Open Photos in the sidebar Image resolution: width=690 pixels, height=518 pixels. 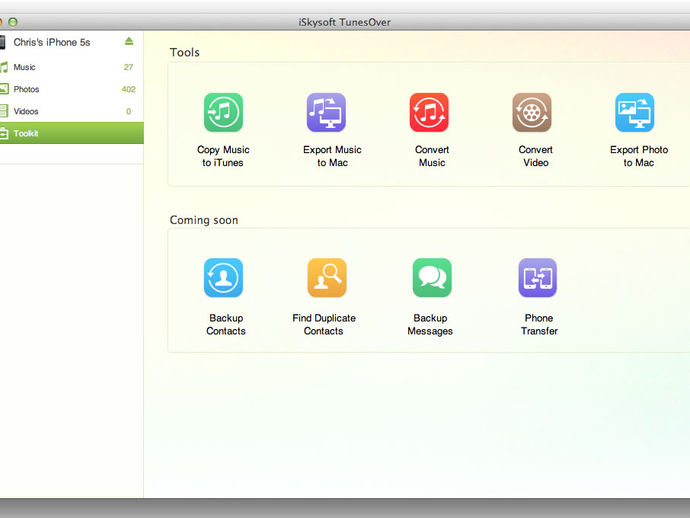click(x=72, y=89)
